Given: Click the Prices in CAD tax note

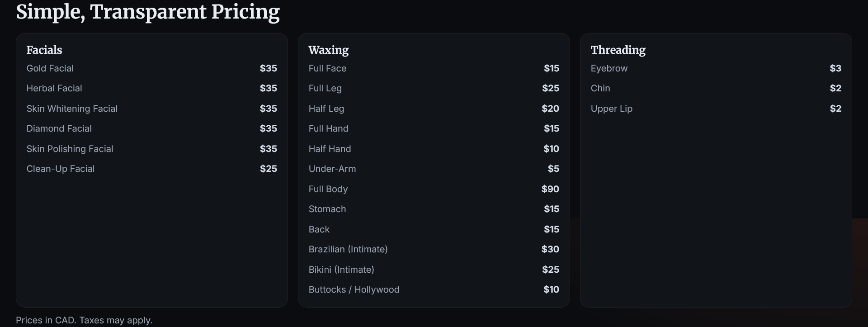Looking at the screenshot, I should click(x=84, y=320).
